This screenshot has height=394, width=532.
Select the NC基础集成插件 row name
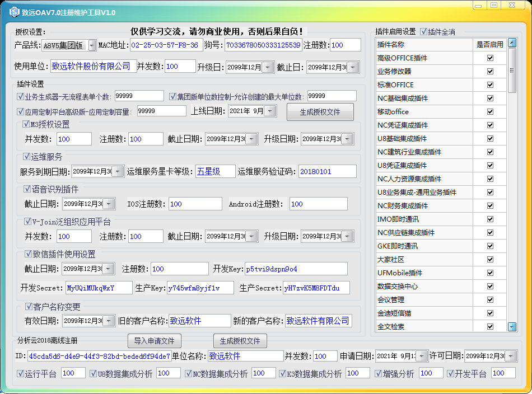[403, 98]
